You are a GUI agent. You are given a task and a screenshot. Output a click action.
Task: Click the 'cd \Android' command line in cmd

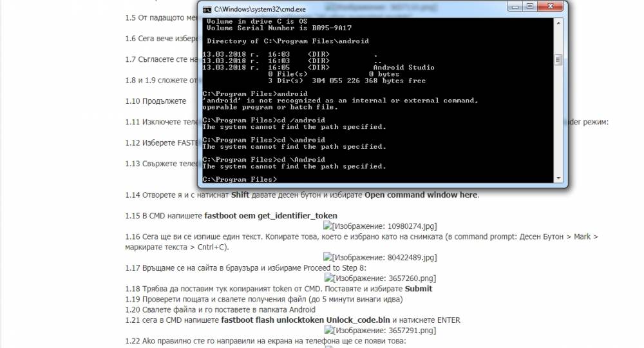263,159
